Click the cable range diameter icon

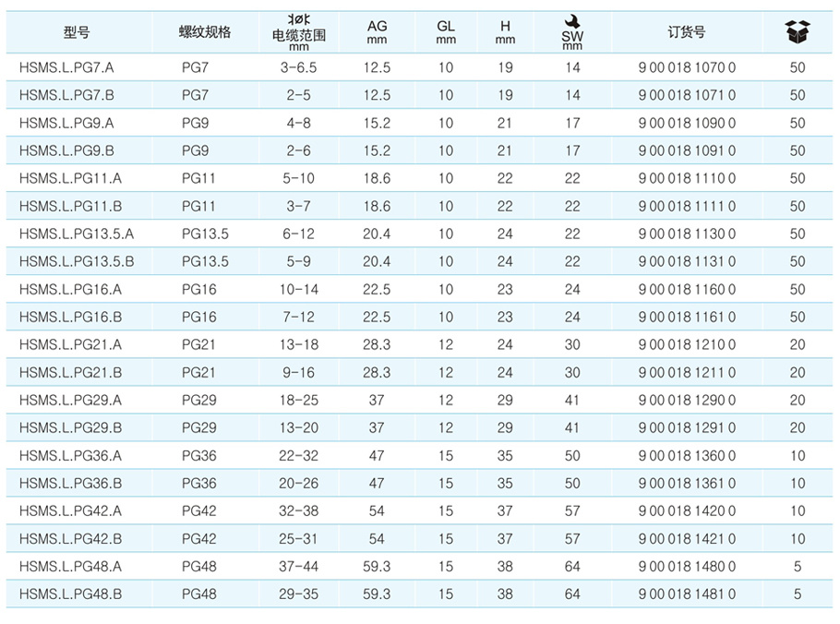point(299,19)
